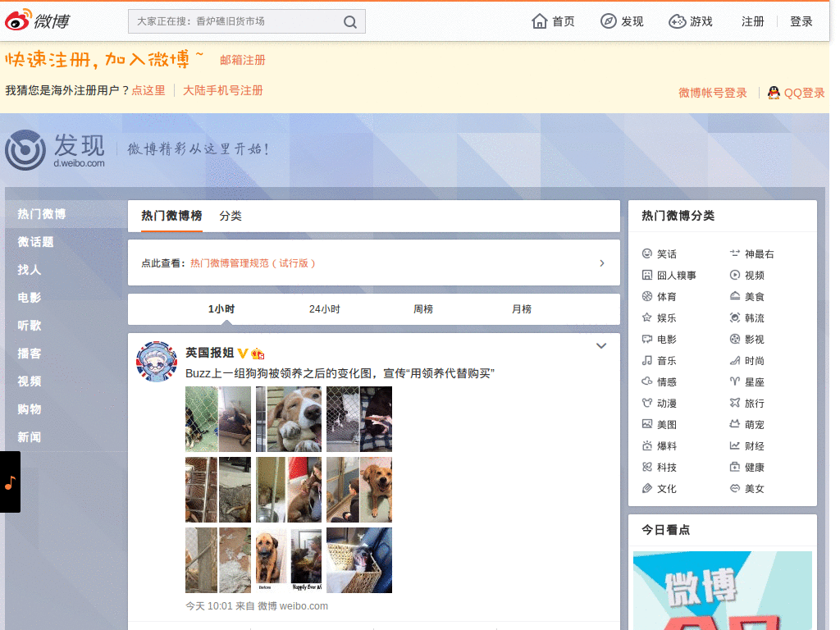The image size is (840, 630).
Task: Click the 健康 category icon
Action: point(734,467)
